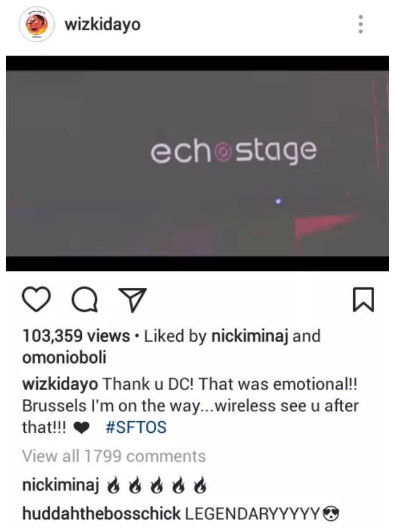Open nickiminaj commenter username
Image resolution: width=395 pixels, height=532 pixels.
(60, 485)
